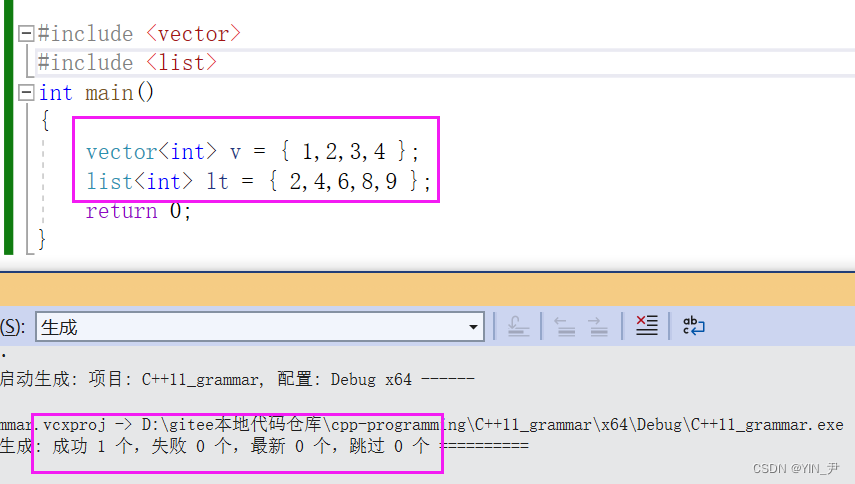Click the 'return 0;' statement
Screen dimensions: 855x484
(139, 211)
